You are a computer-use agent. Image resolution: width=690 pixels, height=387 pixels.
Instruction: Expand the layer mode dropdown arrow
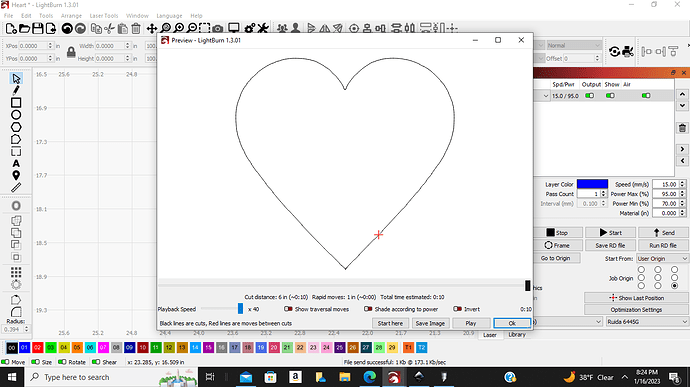pyautogui.click(x=546, y=96)
